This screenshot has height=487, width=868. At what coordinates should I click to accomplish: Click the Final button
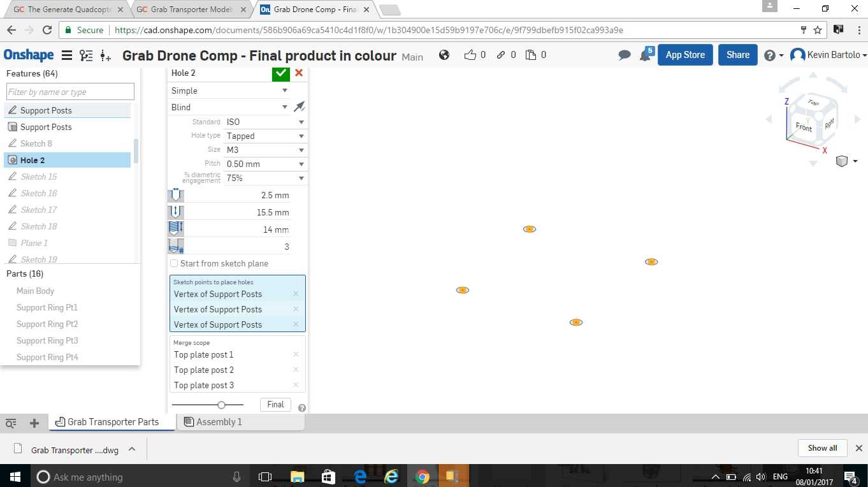275,404
